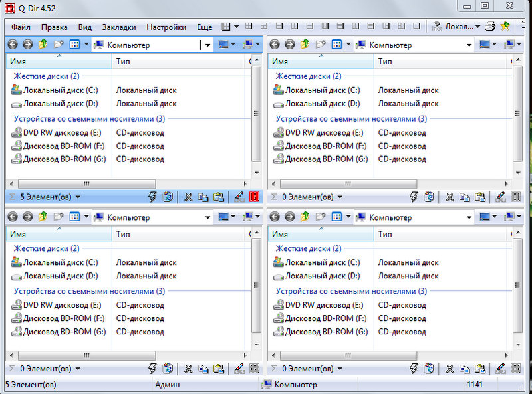Click the star add-favorite icon
This screenshot has height=394, width=532.
(505, 26)
